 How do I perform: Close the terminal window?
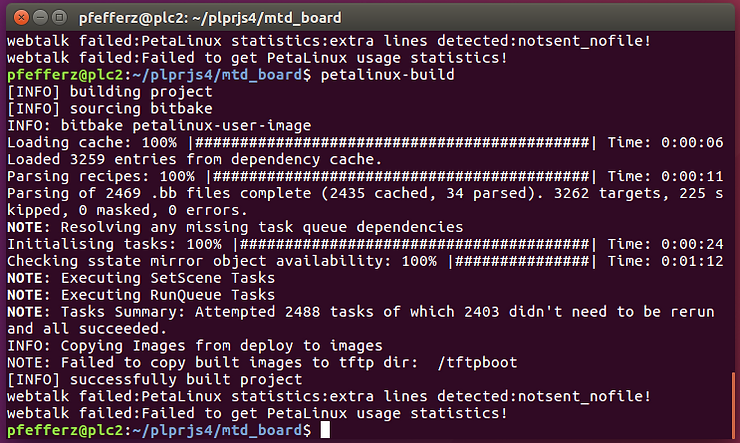click(21, 17)
